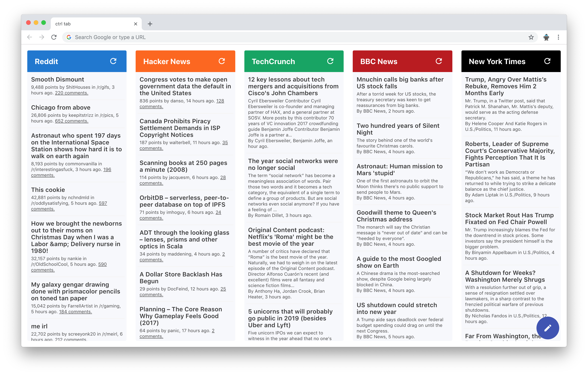Reload the BBC News column

(x=439, y=61)
